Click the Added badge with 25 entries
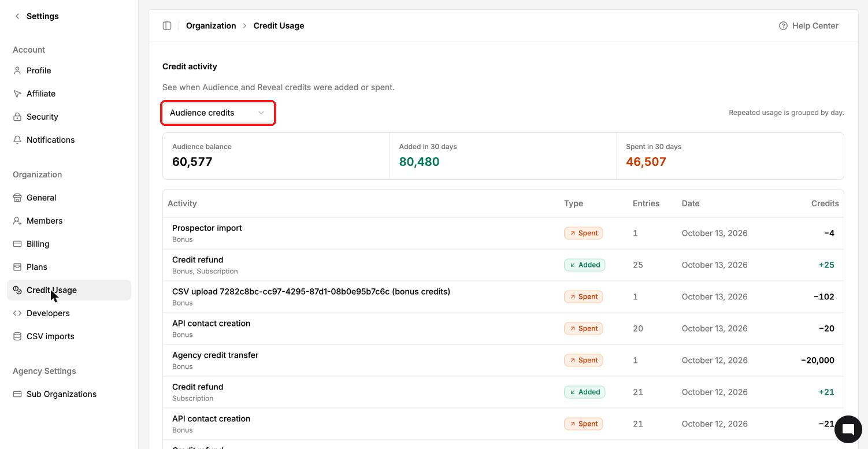 coord(584,265)
